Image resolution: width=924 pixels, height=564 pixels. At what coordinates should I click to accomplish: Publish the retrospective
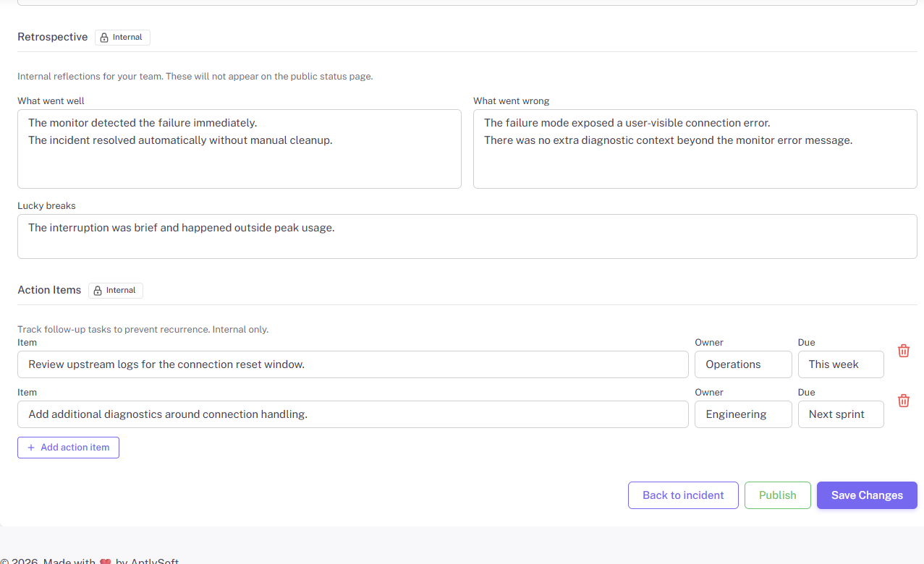tap(777, 495)
